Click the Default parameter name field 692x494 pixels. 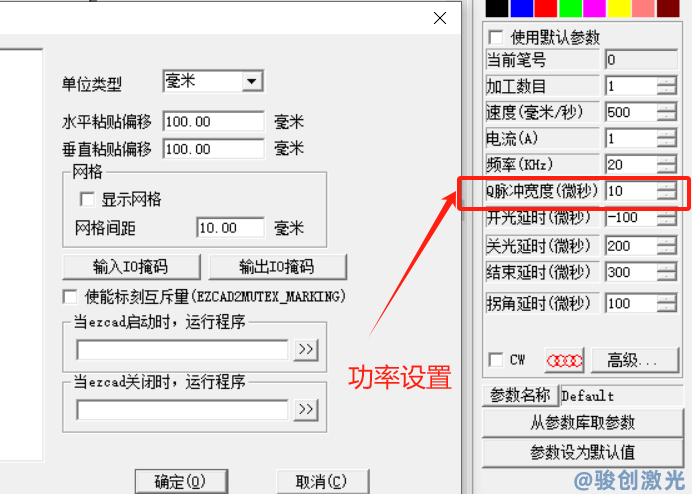(x=622, y=396)
